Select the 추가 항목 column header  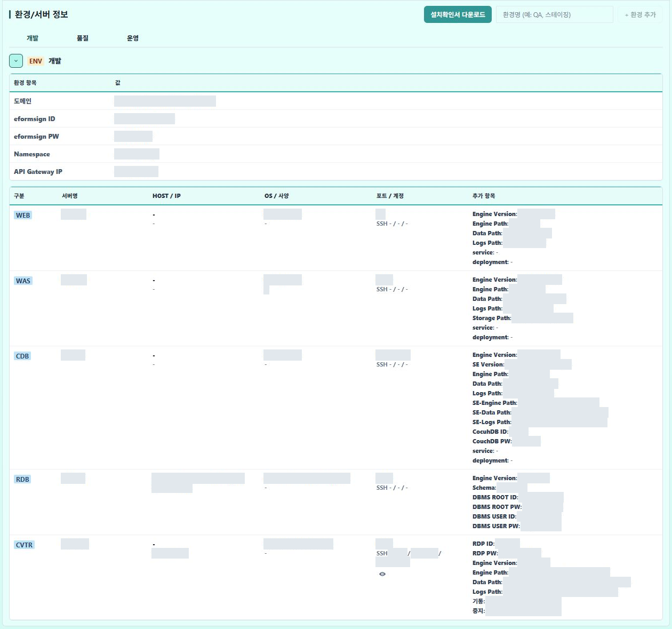(x=484, y=196)
